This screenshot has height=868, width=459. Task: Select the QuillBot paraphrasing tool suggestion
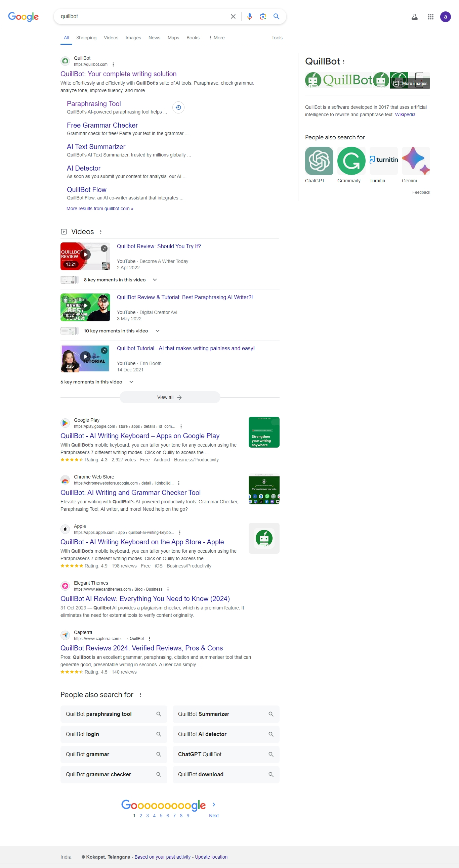(x=114, y=714)
